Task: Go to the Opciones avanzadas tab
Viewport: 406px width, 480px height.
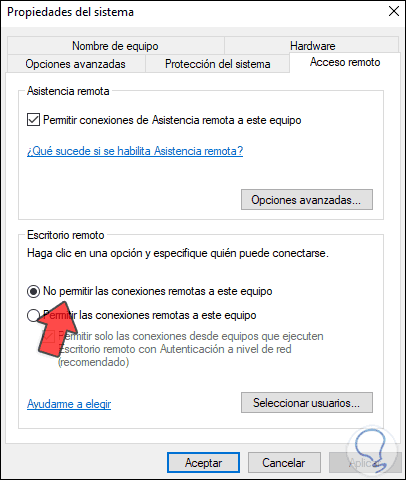Action: (76, 64)
